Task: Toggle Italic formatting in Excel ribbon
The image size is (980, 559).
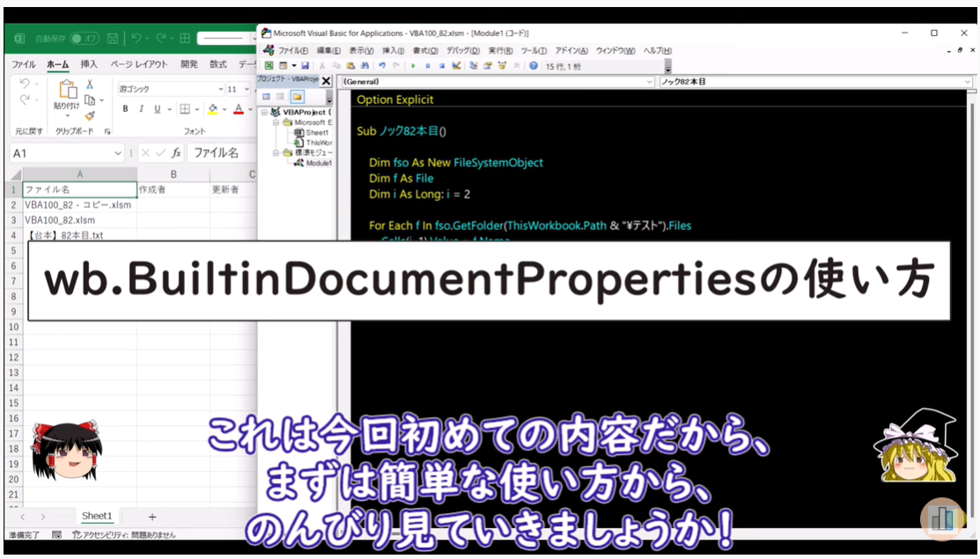Action: (x=142, y=109)
